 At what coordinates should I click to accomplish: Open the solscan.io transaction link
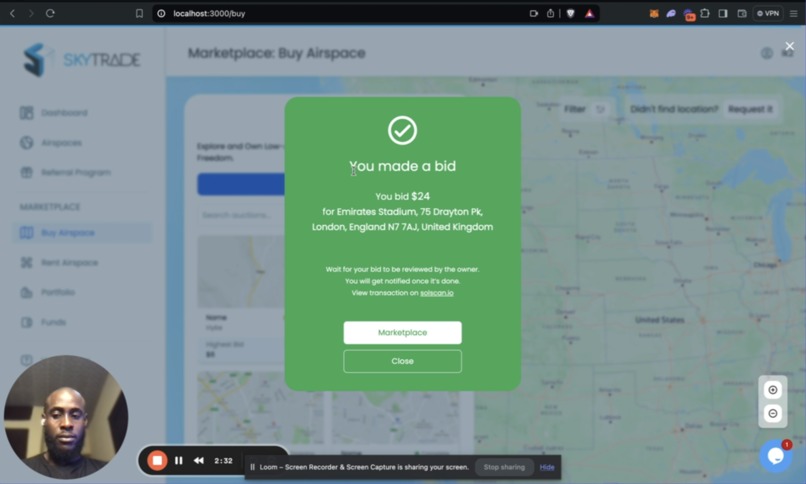coord(436,293)
